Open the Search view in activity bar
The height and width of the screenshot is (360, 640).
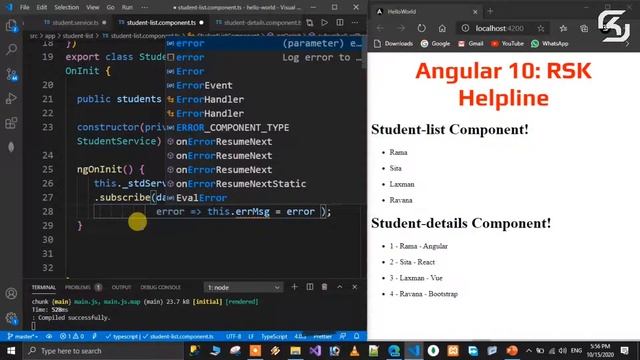(11, 50)
